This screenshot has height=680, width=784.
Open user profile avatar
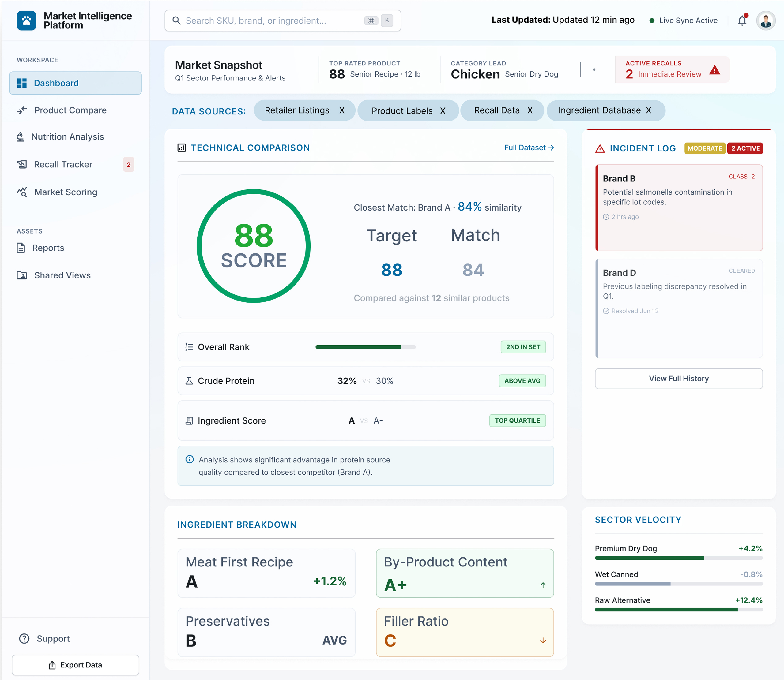[766, 21]
